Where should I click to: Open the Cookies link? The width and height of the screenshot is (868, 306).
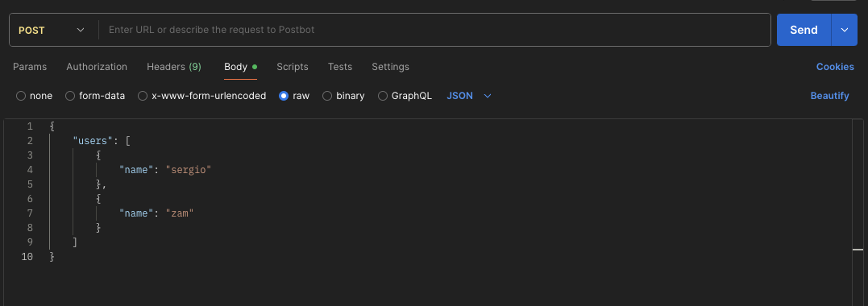[835, 67]
